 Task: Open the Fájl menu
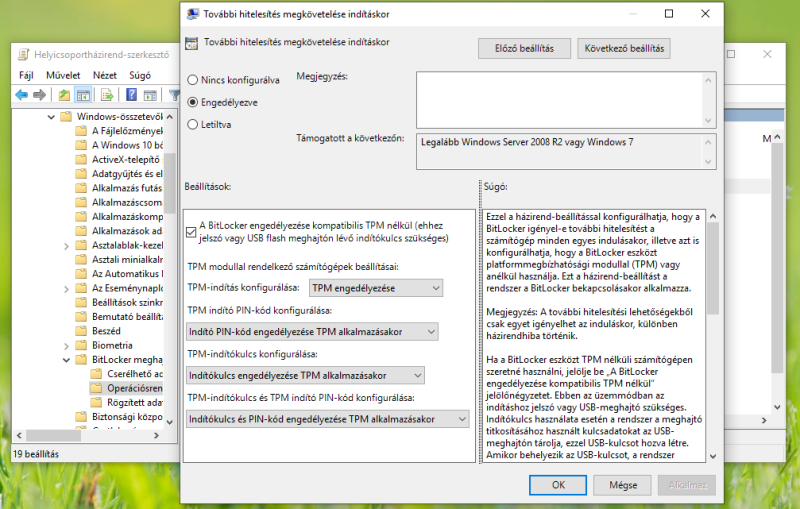[27, 75]
